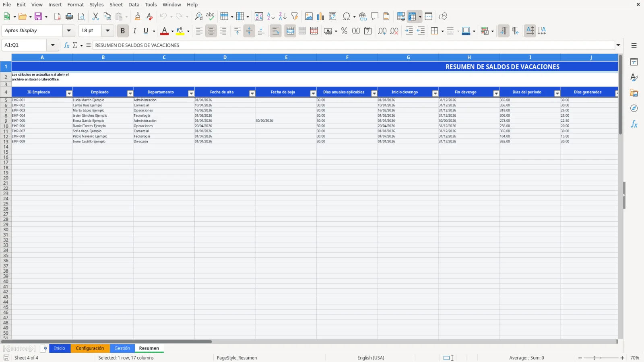
Task: Open Departamento column filter dropdown
Action: point(191,93)
